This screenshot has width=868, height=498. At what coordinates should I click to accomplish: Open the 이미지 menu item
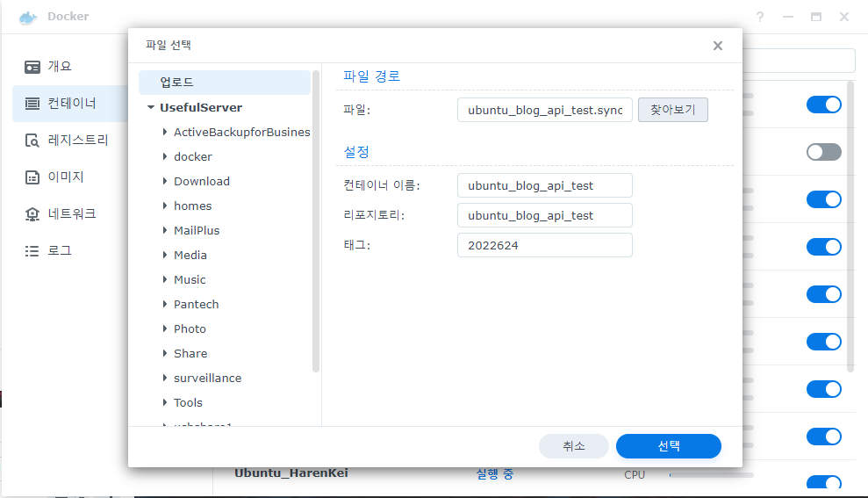point(65,177)
